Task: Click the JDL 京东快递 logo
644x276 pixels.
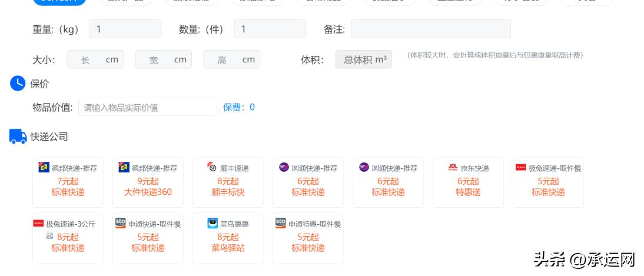Action: [x=452, y=167]
